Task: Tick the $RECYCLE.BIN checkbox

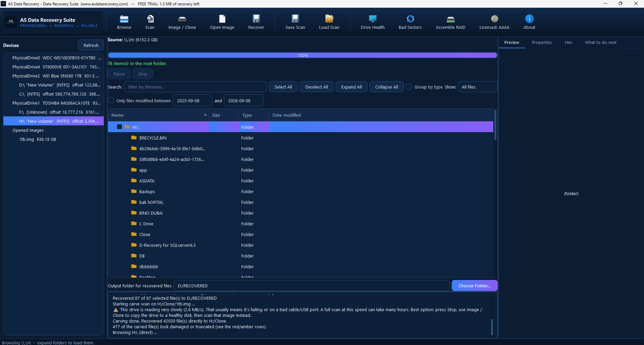Action: 126,138
